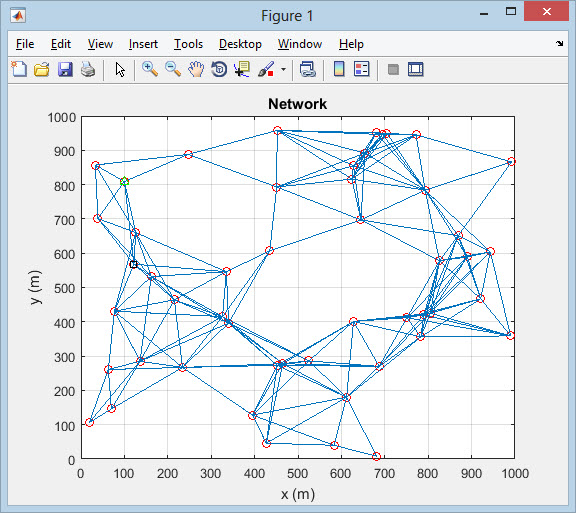Viewport: 576px width, 513px height.
Task: Activate the Zoom Out magnifier tool
Action: click(x=173, y=69)
